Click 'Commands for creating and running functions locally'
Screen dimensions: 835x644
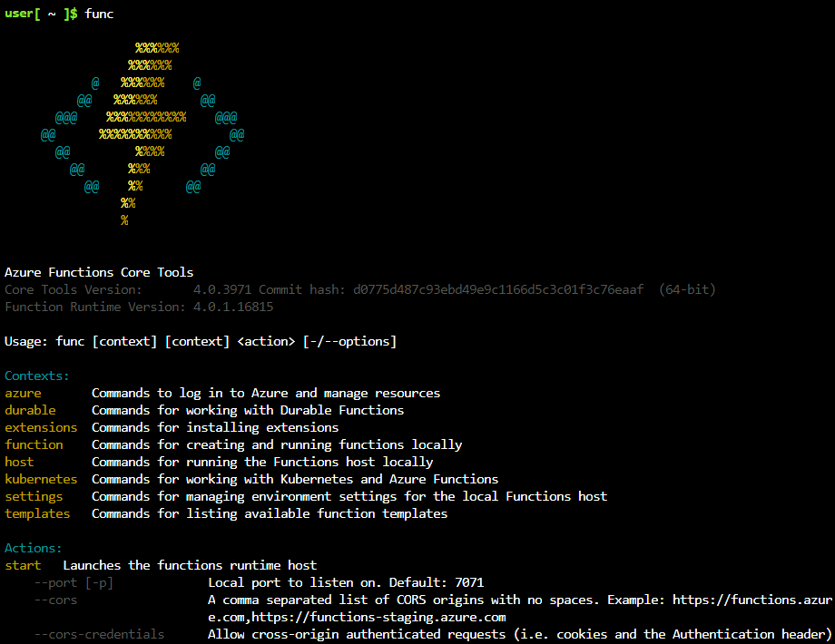click(x=277, y=445)
